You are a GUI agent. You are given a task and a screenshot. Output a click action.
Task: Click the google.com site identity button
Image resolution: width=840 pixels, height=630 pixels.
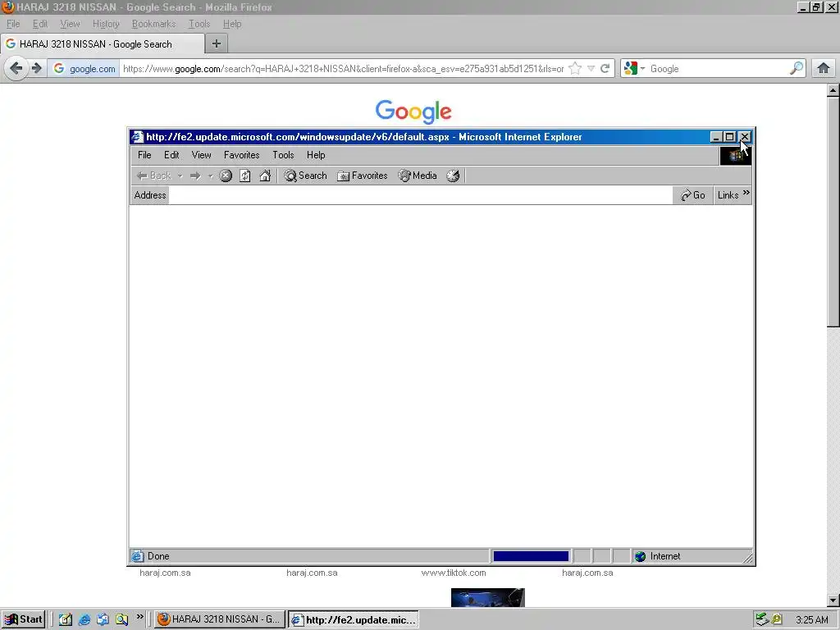click(x=84, y=69)
